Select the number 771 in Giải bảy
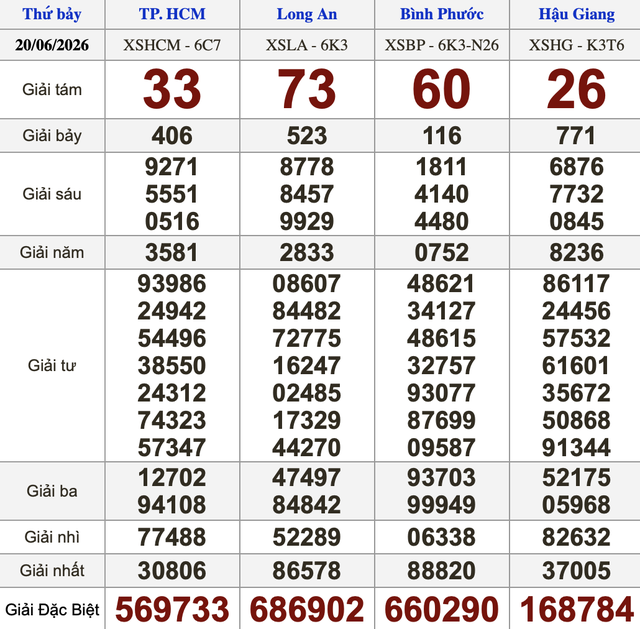The width and height of the screenshot is (640, 629). coord(576,136)
